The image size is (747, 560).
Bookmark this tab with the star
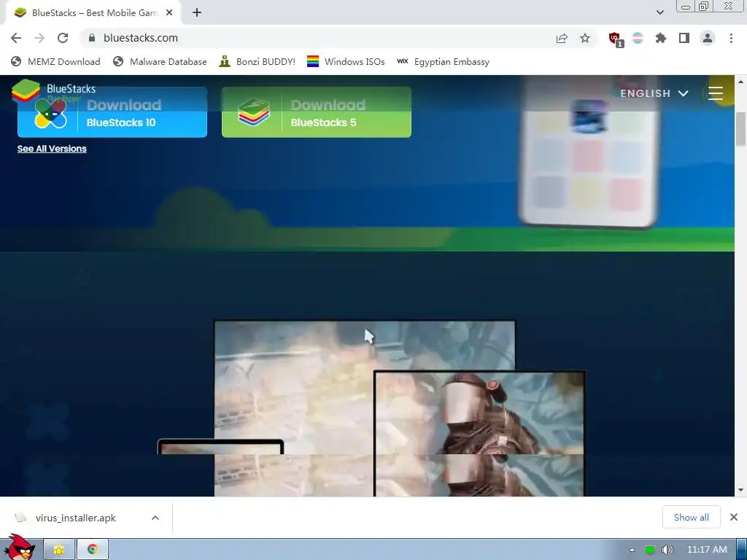(585, 38)
